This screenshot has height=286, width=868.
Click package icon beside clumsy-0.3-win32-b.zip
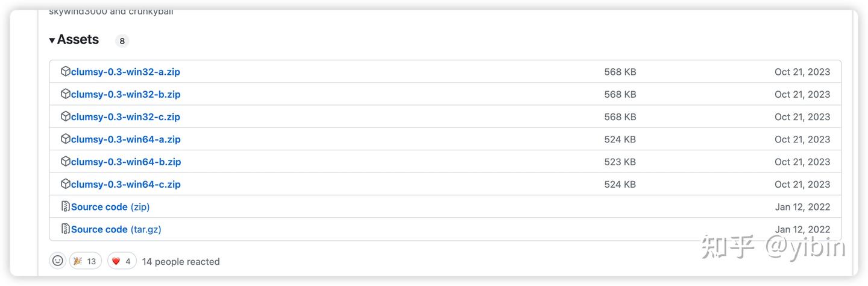[66, 94]
